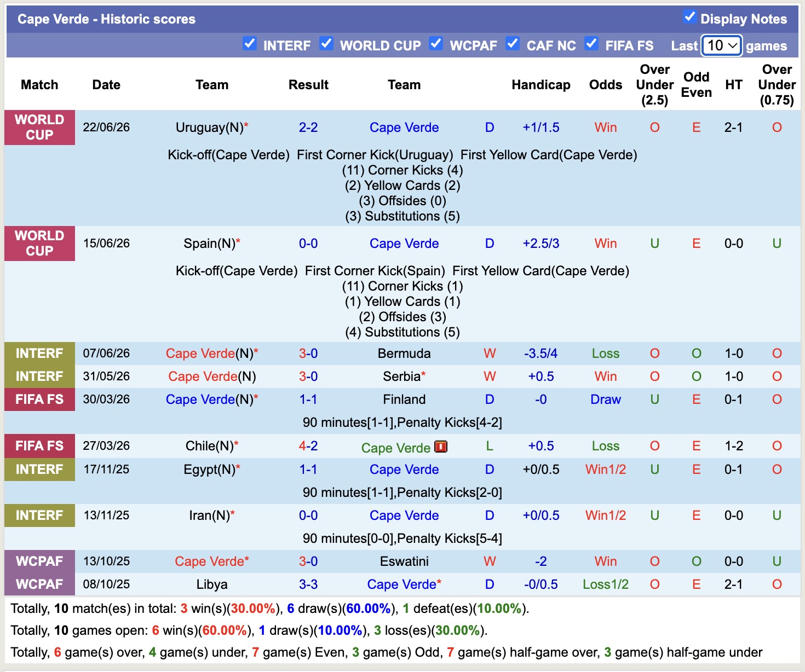
Task: Open Finland team link
Action: click(404, 399)
